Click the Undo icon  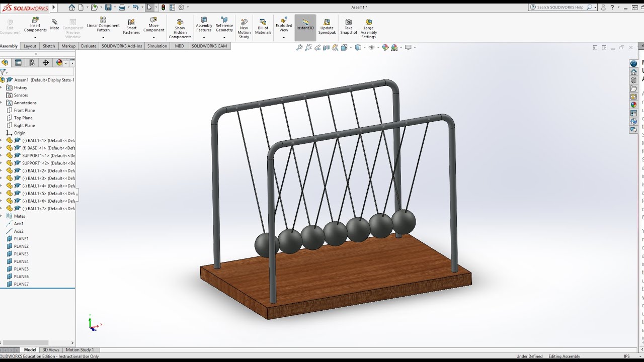tap(135, 8)
